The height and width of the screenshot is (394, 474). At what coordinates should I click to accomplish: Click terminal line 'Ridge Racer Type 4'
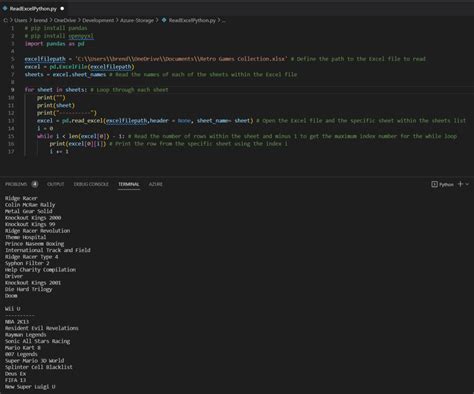pyautogui.click(x=31, y=257)
